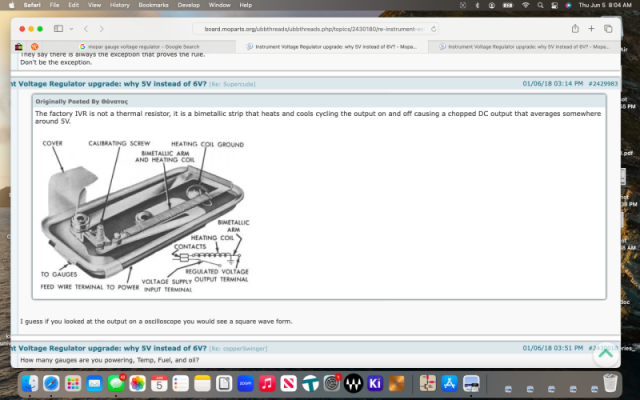
Task: Open the History menu
Action: 120,5
